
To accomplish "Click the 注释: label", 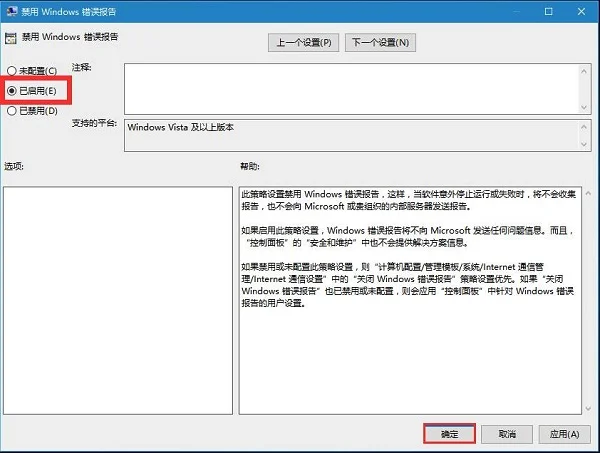I will tap(82, 67).
